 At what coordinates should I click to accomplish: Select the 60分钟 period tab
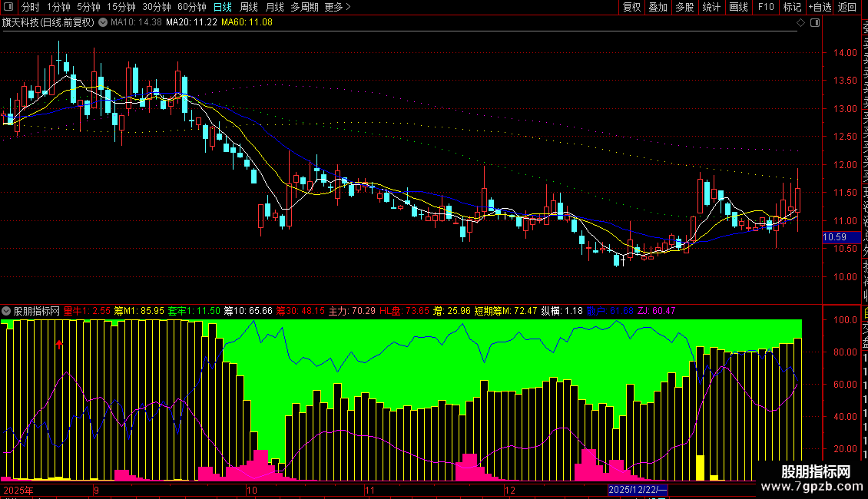pyautogui.click(x=192, y=7)
